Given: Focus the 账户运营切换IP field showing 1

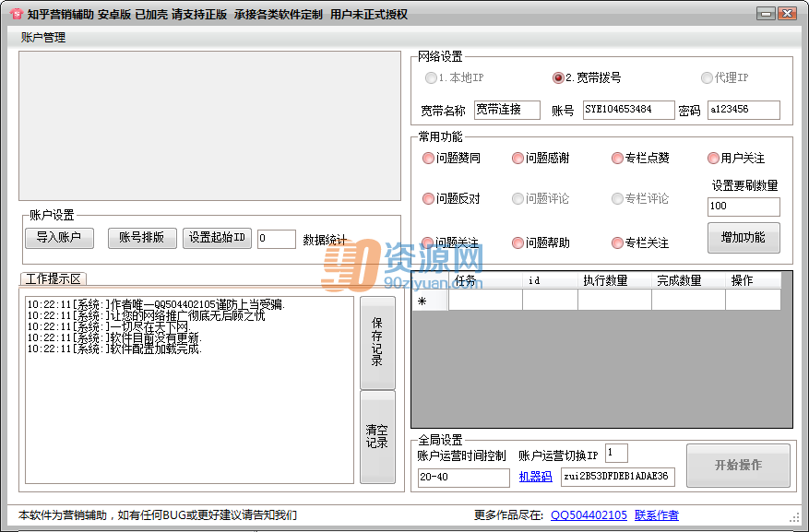Looking at the screenshot, I should 616,453.
